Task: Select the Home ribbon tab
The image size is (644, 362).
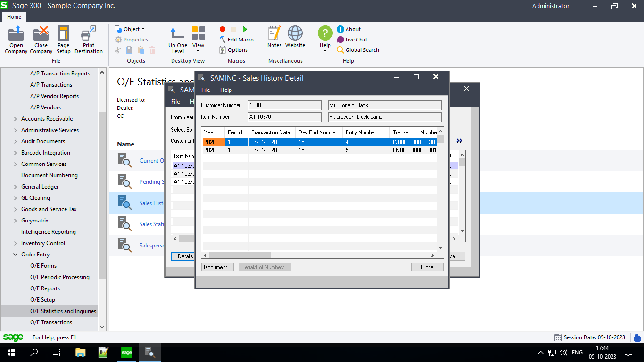Action: point(14,17)
